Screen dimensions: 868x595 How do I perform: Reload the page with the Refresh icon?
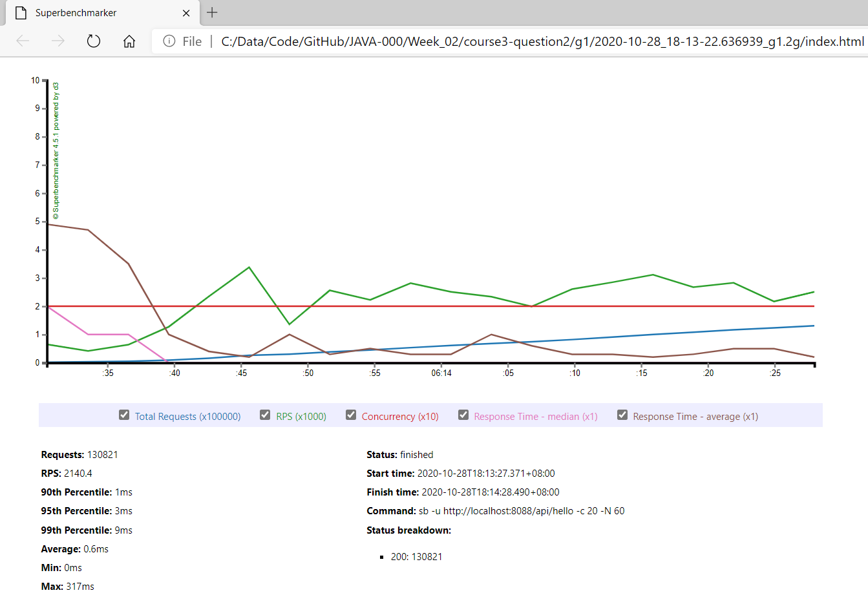pos(94,41)
